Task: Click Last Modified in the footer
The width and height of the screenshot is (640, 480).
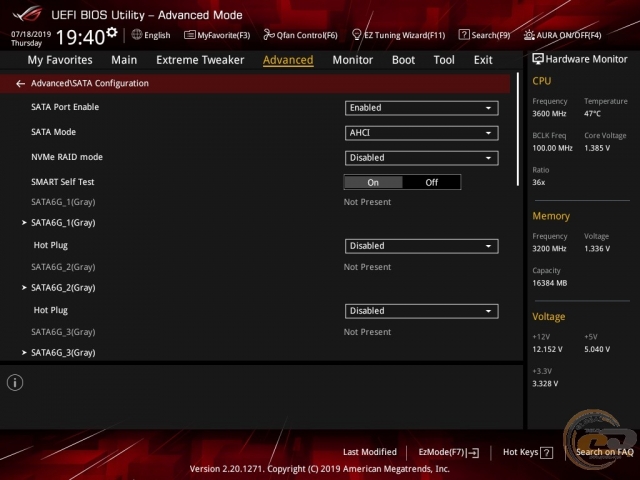Action: click(x=370, y=452)
